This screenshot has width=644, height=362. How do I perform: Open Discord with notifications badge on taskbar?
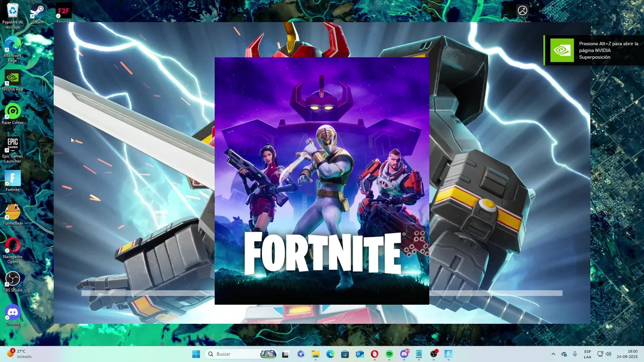click(x=404, y=354)
